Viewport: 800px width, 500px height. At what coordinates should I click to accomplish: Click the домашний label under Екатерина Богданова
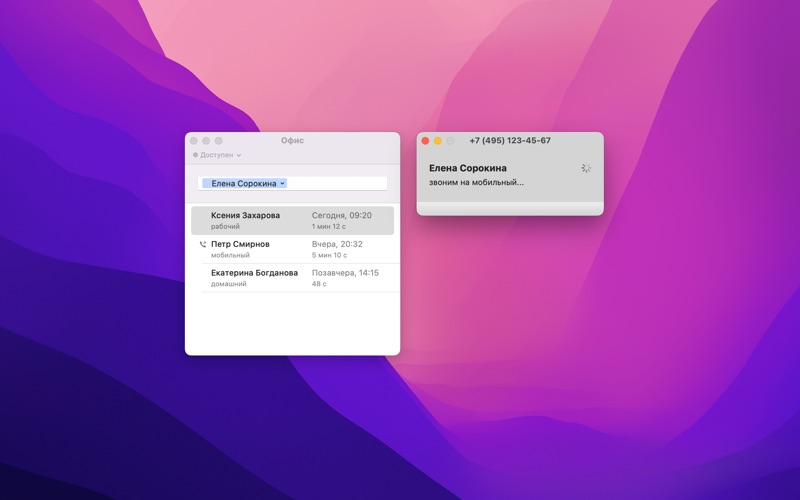229,283
